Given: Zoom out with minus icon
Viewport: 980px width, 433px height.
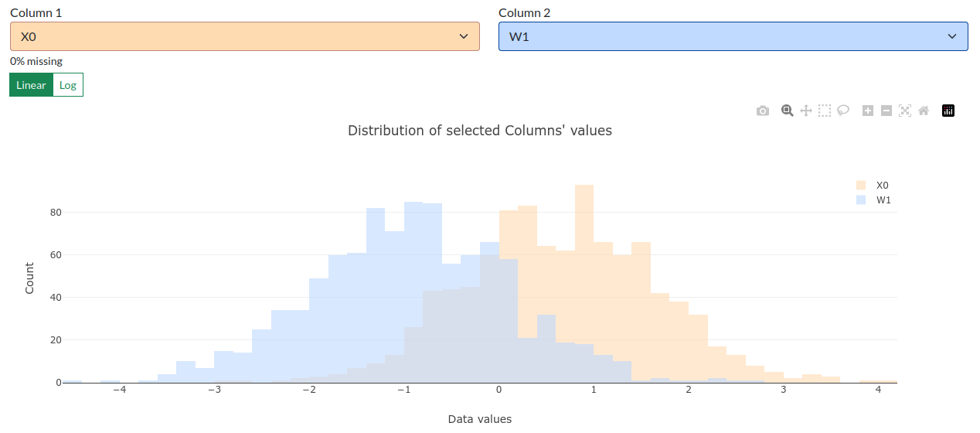Looking at the screenshot, I should click(x=886, y=111).
